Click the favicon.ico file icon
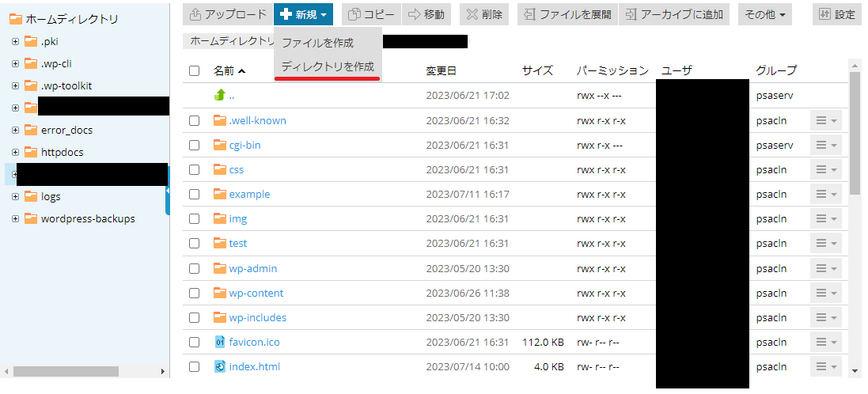868x394 pixels. click(x=220, y=342)
